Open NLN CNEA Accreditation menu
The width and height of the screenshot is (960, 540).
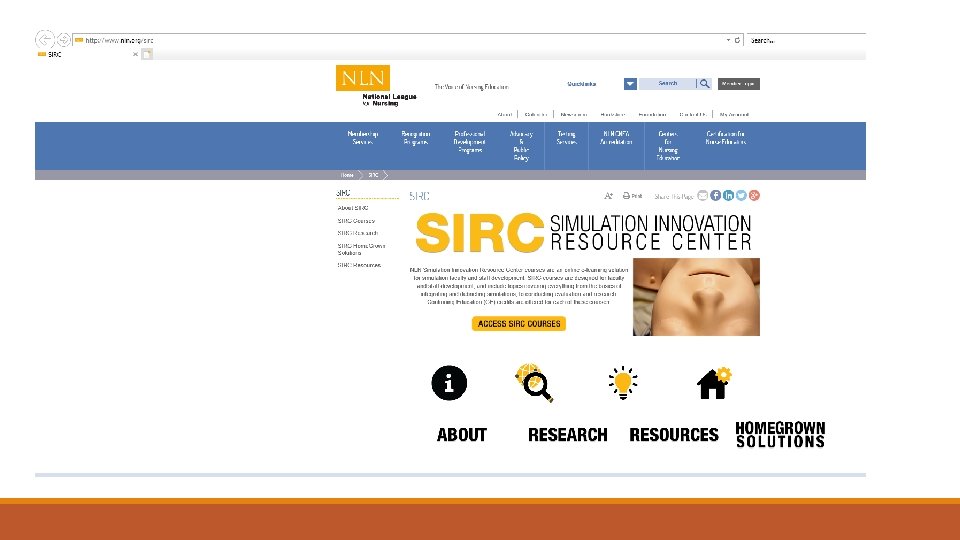pyautogui.click(x=616, y=138)
